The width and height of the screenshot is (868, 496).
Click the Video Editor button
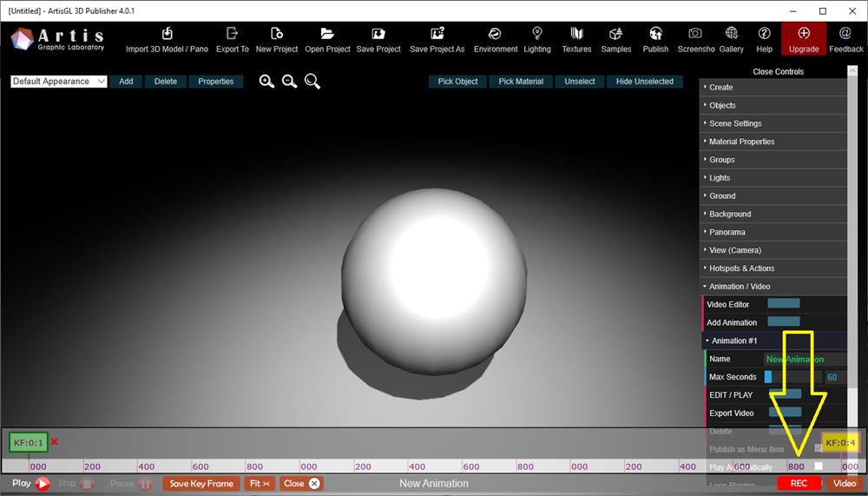pyautogui.click(x=783, y=304)
